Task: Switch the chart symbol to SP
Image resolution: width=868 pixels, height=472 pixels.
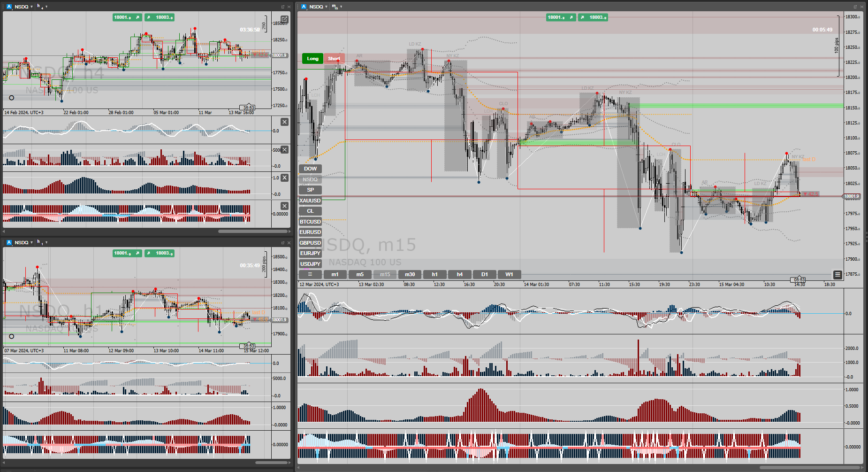Action: (x=310, y=190)
